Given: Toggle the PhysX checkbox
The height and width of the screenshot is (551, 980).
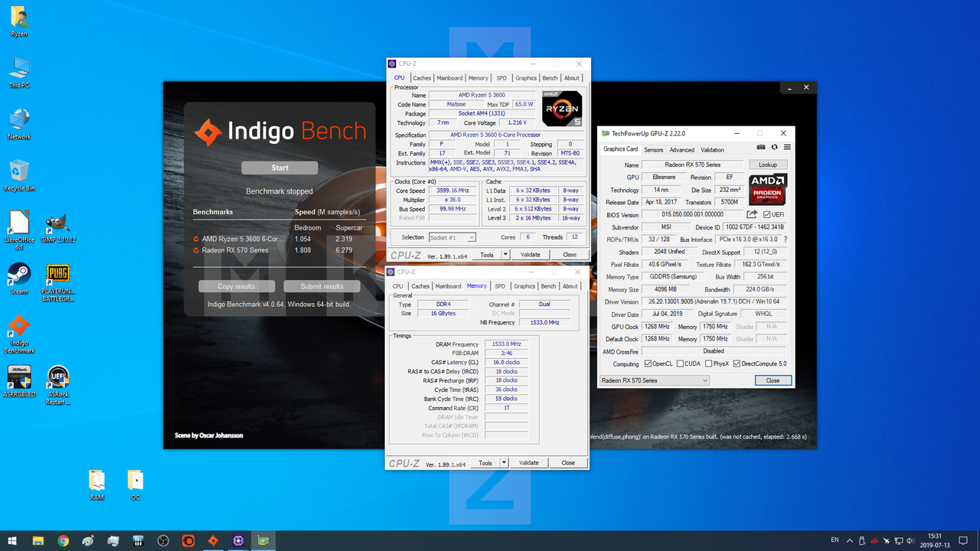Looking at the screenshot, I should 709,364.
